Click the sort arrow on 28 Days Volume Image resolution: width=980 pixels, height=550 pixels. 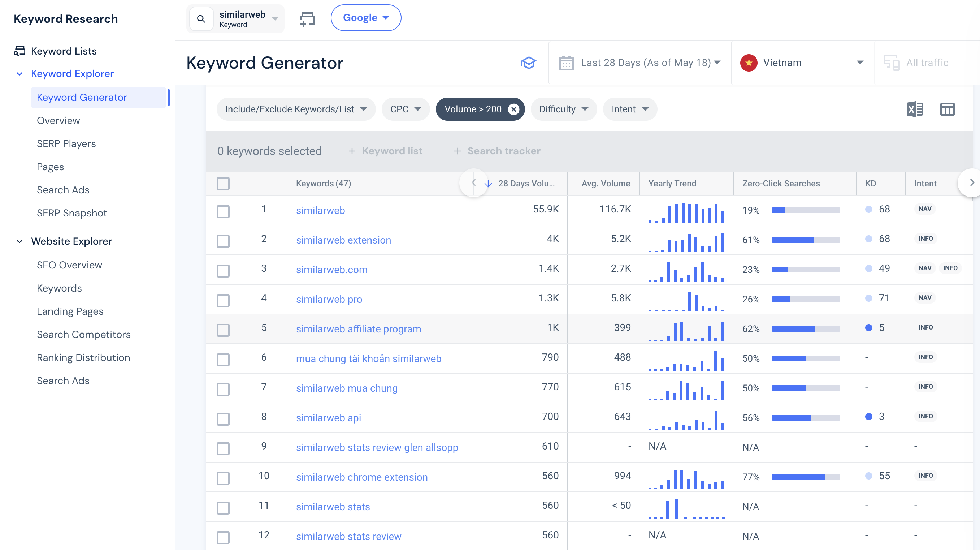click(489, 184)
